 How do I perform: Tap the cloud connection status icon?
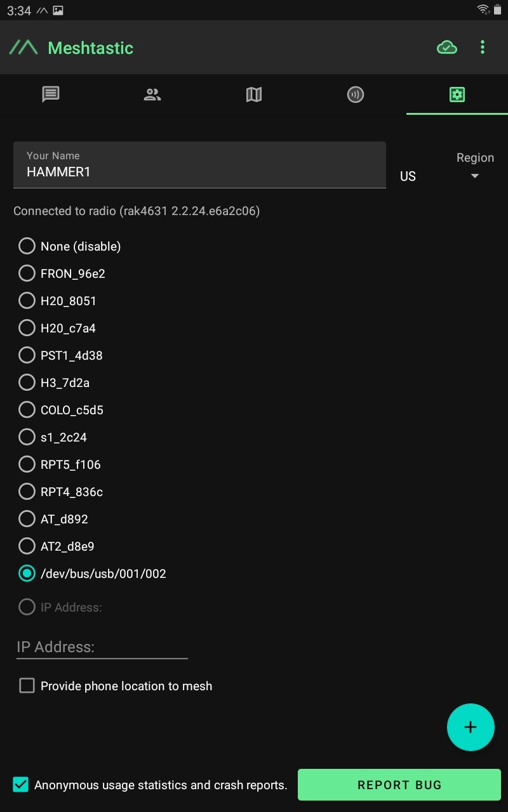coord(447,48)
